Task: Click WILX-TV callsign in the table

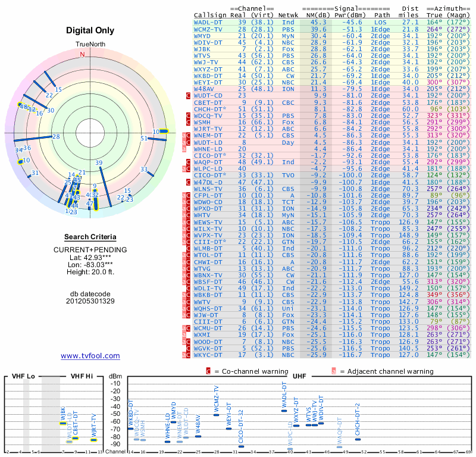Action: [x=208, y=228]
